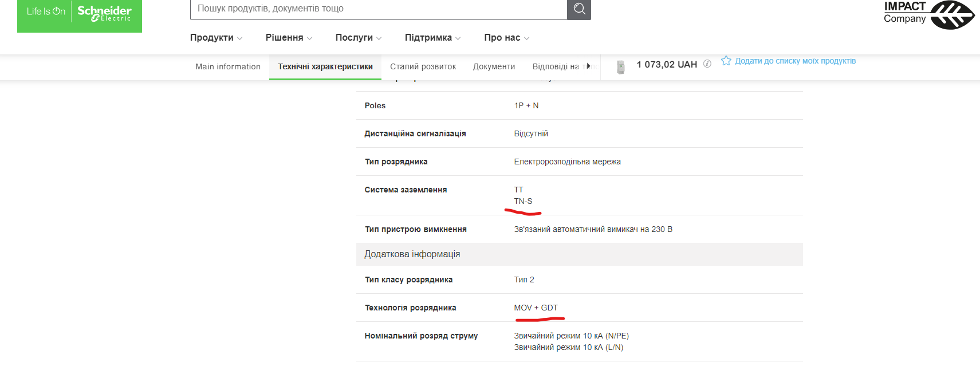This screenshot has width=980, height=366.
Task: Open the Schneider Electric logo home link
Action: (80, 15)
